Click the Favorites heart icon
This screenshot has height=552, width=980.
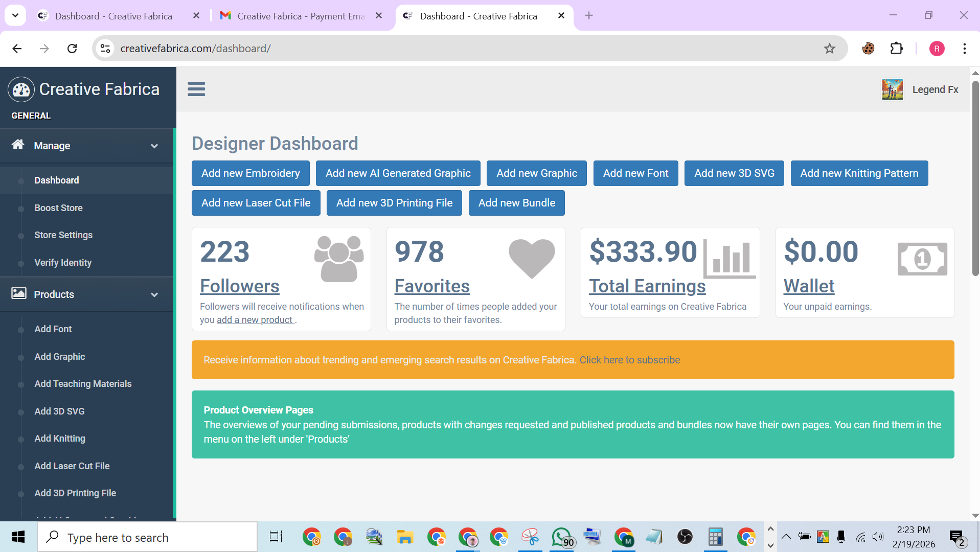[x=531, y=258]
